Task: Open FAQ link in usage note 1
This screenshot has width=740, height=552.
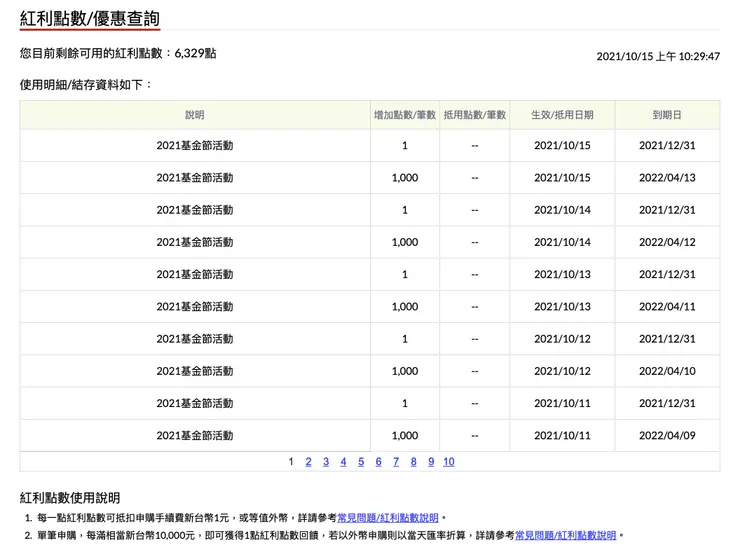Action: (388, 518)
